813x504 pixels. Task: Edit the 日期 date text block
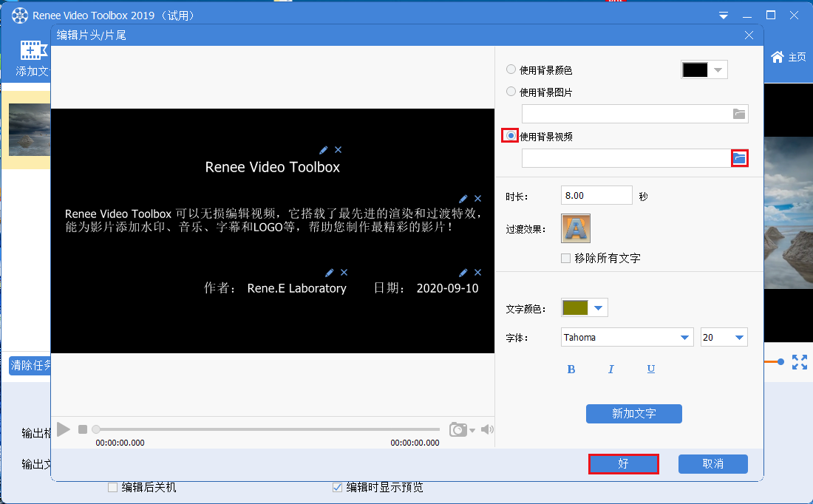(x=463, y=273)
